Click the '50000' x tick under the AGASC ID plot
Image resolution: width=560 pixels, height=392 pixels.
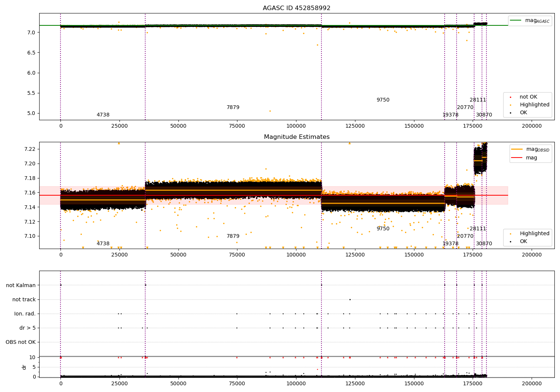pyautogui.click(x=178, y=126)
